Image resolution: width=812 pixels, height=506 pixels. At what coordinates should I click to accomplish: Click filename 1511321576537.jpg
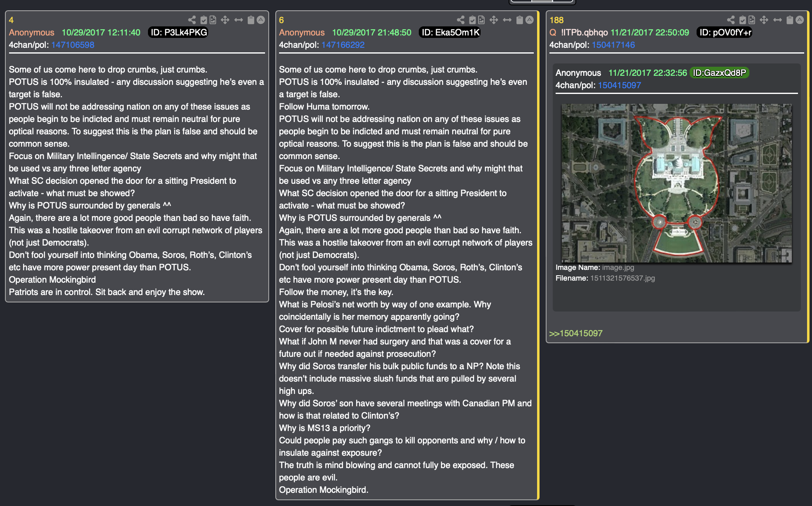[x=622, y=278]
